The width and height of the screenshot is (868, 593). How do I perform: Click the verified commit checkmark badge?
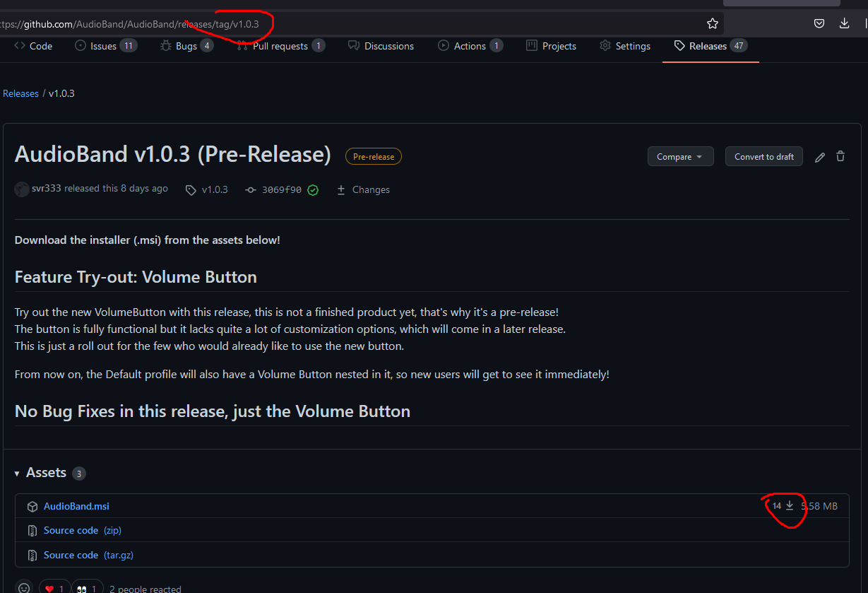pyautogui.click(x=313, y=189)
